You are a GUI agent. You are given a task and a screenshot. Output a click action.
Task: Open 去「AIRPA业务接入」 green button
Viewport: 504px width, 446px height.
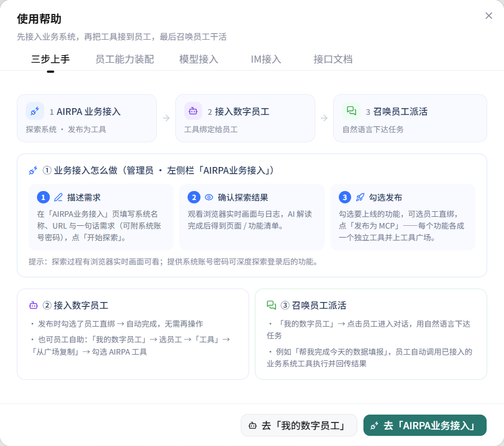point(425,425)
